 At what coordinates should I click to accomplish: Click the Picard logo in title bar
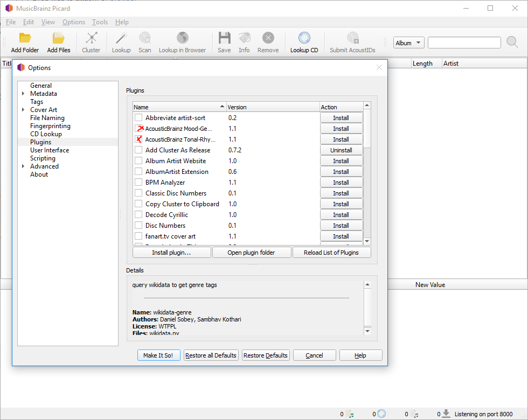click(9, 8)
